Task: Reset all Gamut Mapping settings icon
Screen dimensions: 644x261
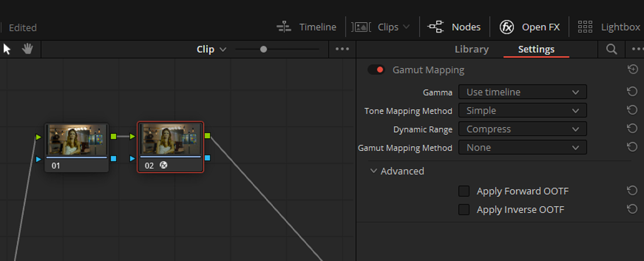Action: pos(633,69)
